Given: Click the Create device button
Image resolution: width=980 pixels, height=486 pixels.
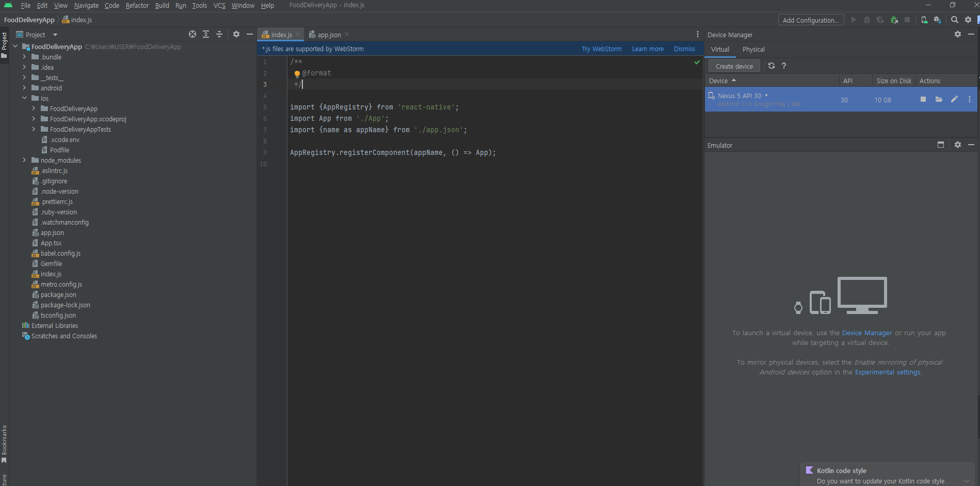Looking at the screenshot, I should [734, 66].
